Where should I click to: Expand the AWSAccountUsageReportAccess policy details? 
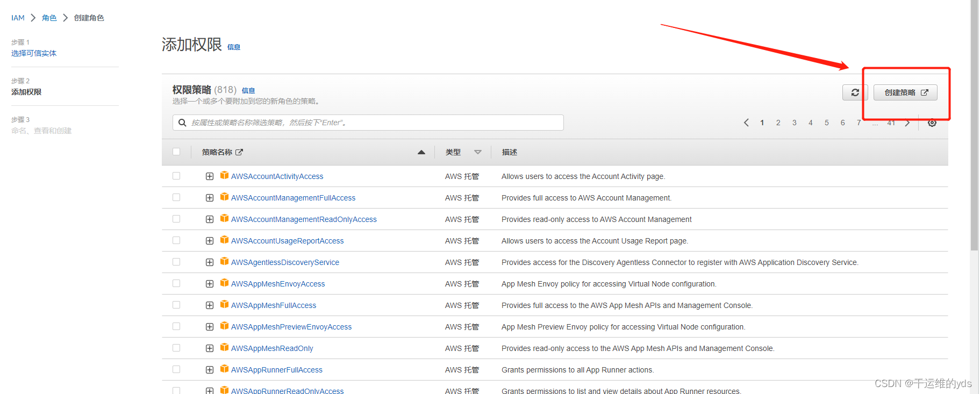pos(210,241)
